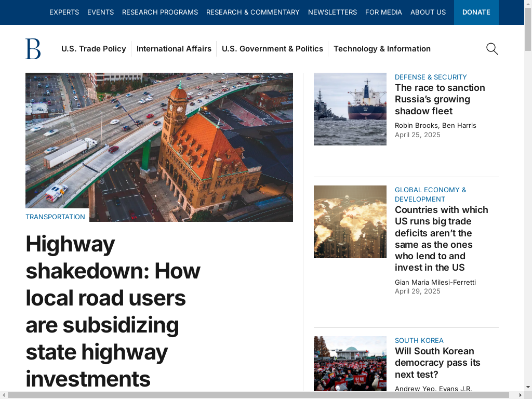Click authors Andrew Yeo, Evans J.R.

coord(433,389)
